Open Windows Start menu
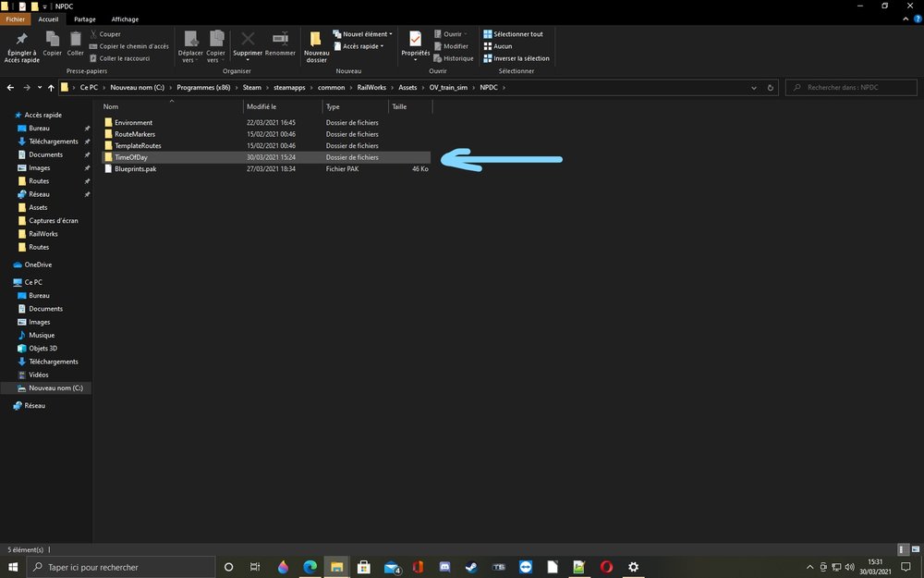 pos(13,568)
